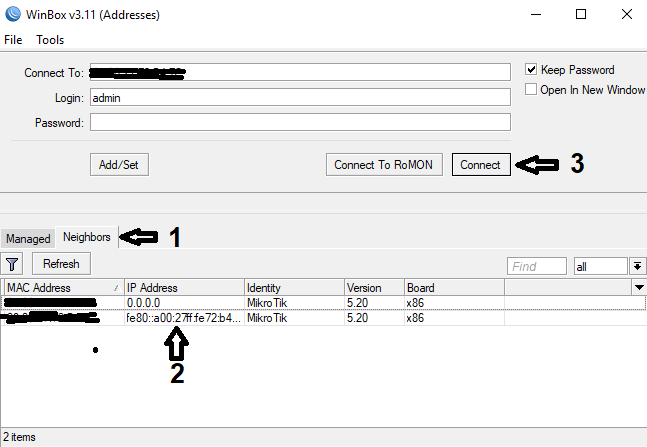Click into the Password field

coord(300,122)
